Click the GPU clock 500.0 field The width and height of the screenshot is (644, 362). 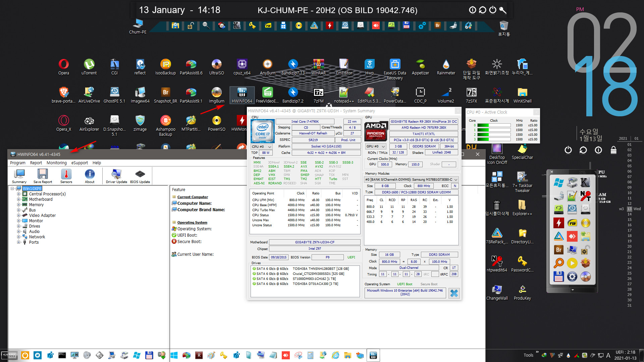point(385,164)
